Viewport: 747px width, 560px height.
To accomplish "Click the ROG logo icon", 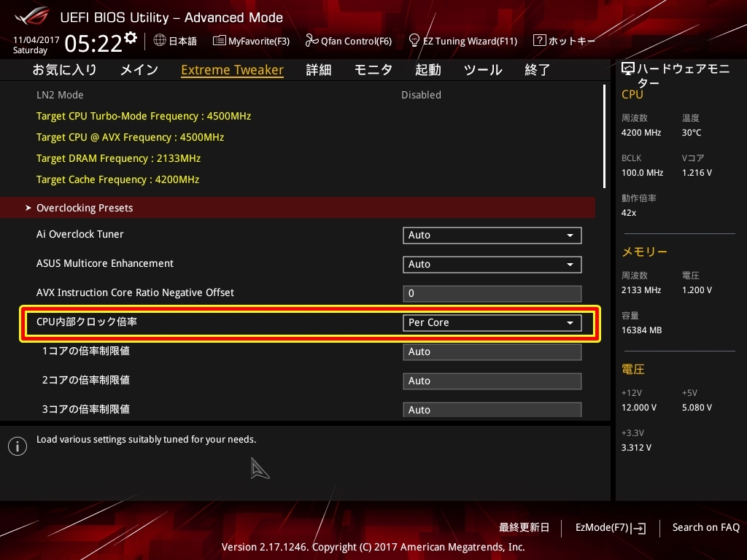I will coord(32,17).
